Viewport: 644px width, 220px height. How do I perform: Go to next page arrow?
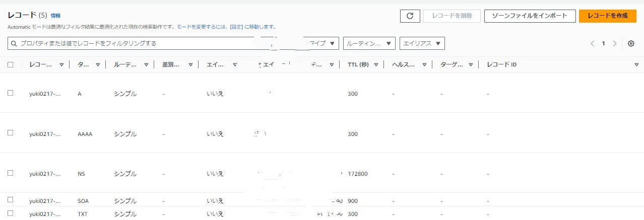point(614,44)
